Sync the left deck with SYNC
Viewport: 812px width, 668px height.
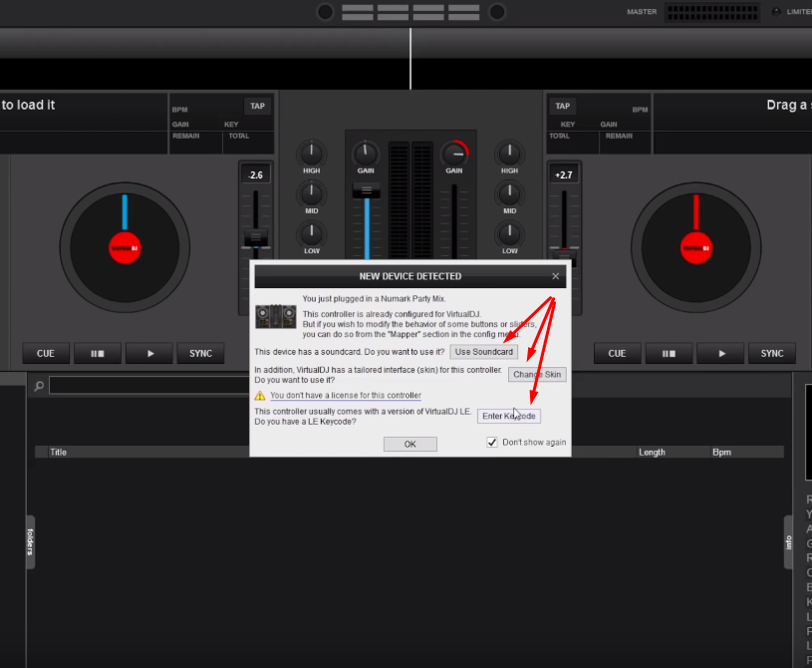[x=200, y=353]
